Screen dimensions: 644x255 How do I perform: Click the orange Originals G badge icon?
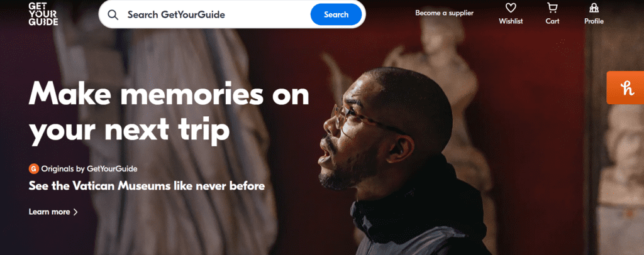[34, 168]
